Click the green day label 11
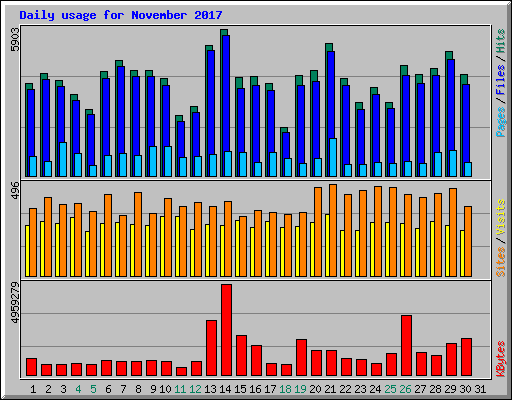 180,389
